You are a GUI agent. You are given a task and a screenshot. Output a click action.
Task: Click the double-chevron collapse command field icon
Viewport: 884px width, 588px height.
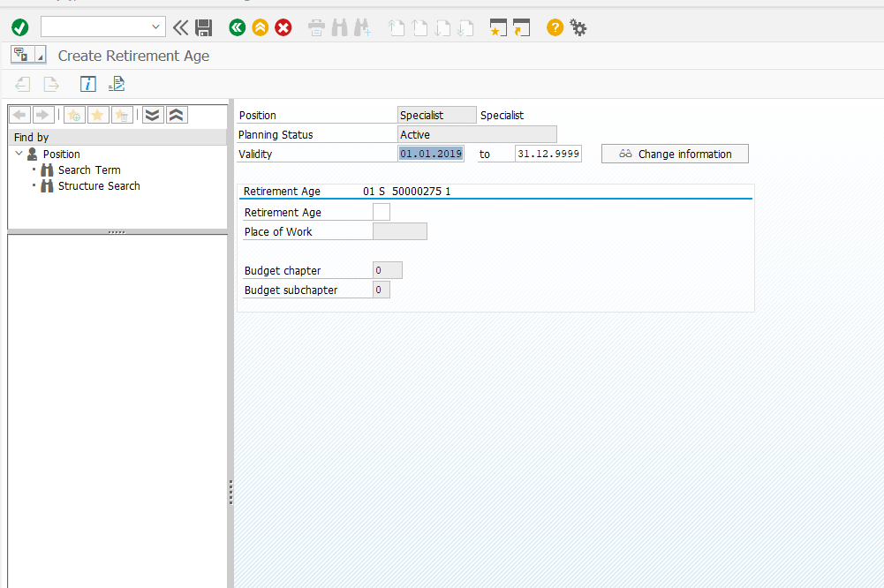(180, 27)
